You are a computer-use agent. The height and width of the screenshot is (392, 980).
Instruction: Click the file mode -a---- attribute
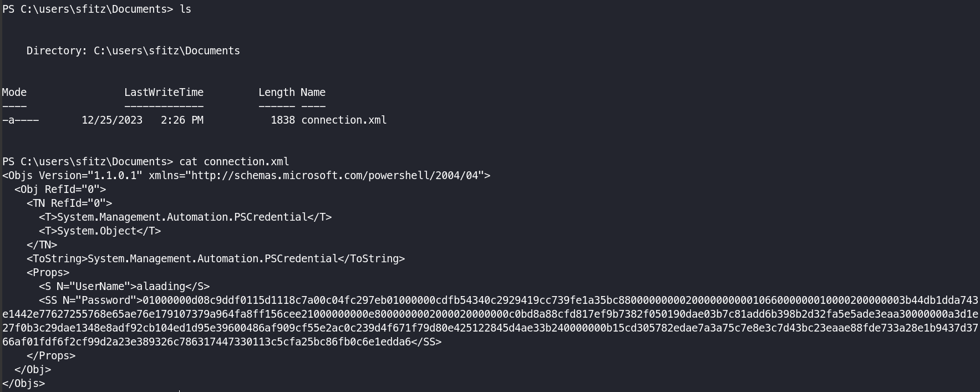(21, 120)
